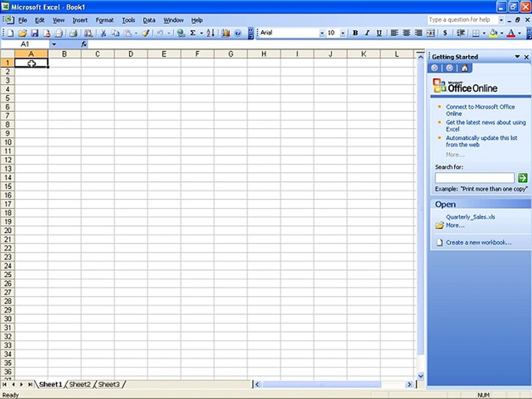Screen dimensions: 532x399
Task: Expand Standard toolbar options chevron
Action: (x=250, y=33)
